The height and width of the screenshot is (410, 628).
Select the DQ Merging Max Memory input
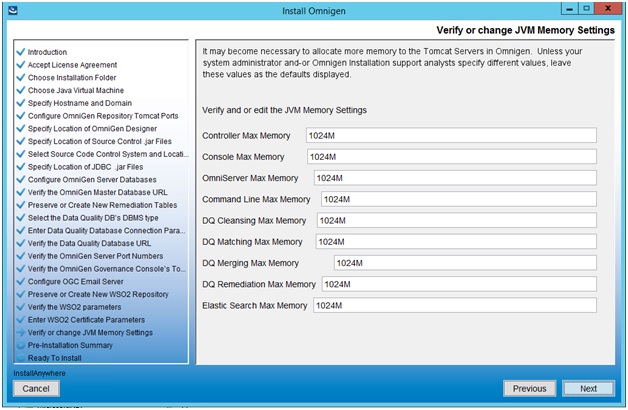[x=465, y=263]
